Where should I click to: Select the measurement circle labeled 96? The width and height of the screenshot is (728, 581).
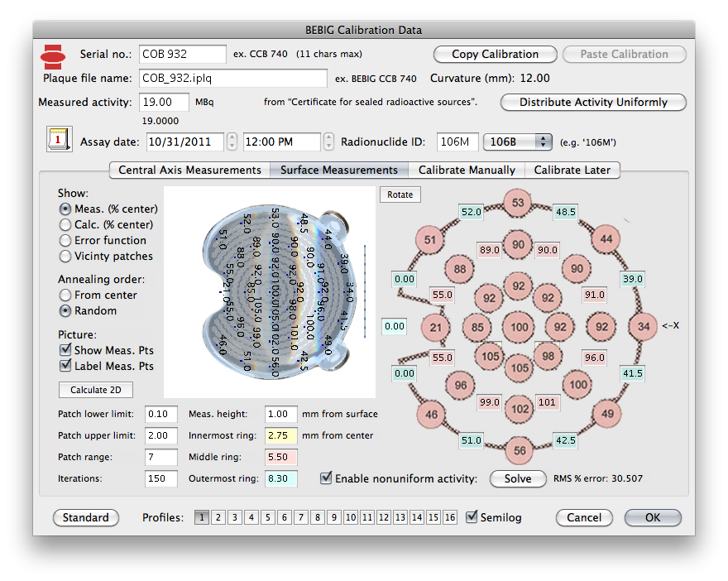tap(460, 385)
